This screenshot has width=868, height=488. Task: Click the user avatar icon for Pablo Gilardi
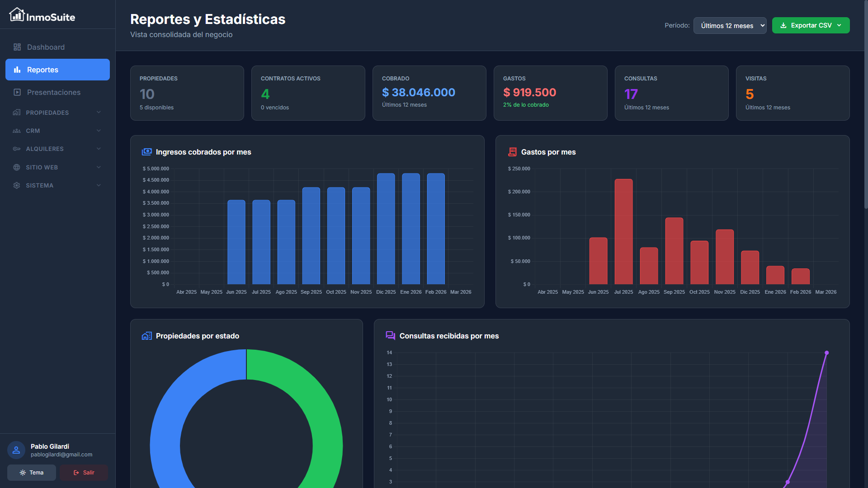point(16,450)
